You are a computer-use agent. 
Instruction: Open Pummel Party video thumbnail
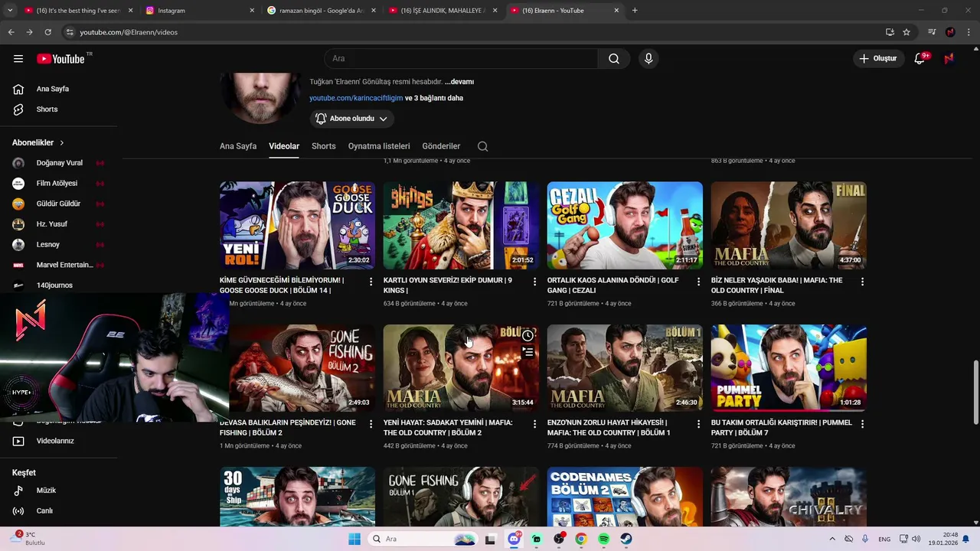pyautogui.click(x=789, y=367)
